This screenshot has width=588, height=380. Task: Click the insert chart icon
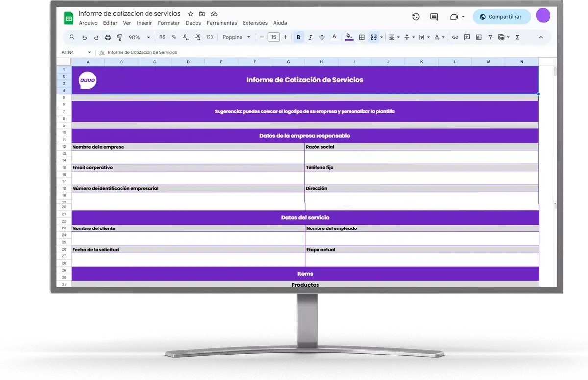pyautogui.click(x=479, y=37)
